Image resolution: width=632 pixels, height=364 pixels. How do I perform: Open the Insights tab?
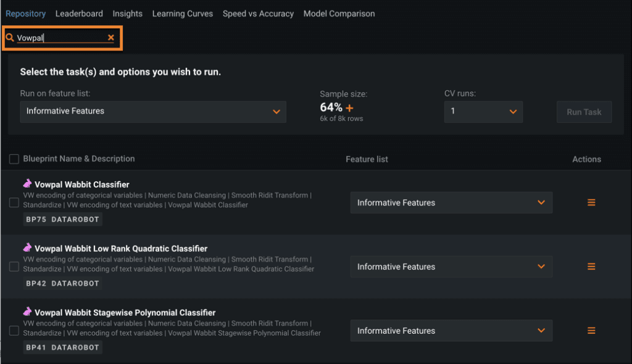click(x=127, y=14)
